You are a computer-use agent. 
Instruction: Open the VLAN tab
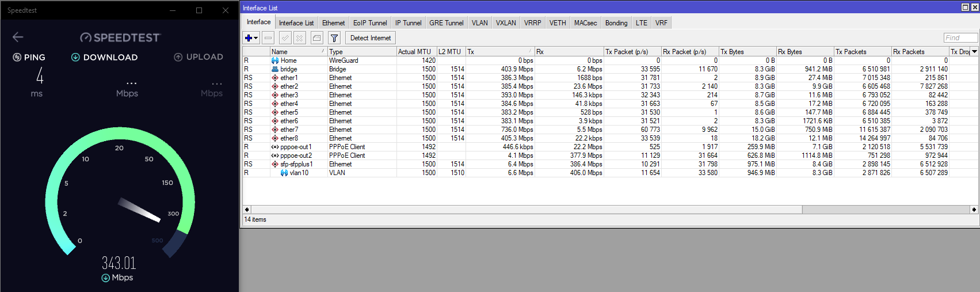(x=480, y=23)
